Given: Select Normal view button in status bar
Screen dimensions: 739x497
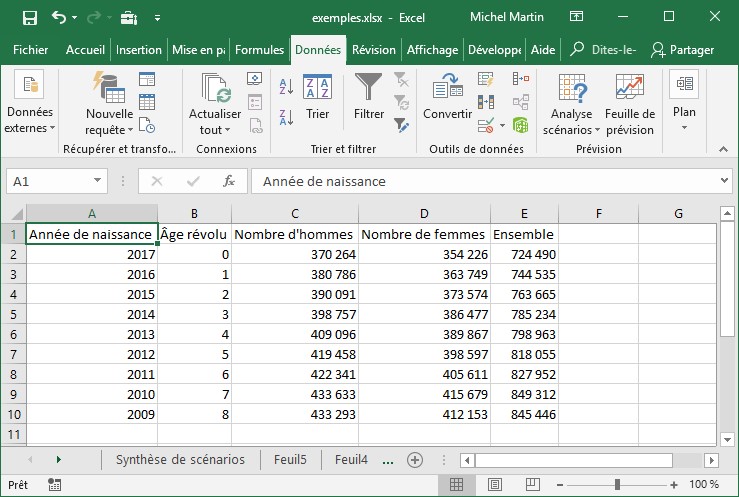Looking at the screenshot, I should click(456, 484).
